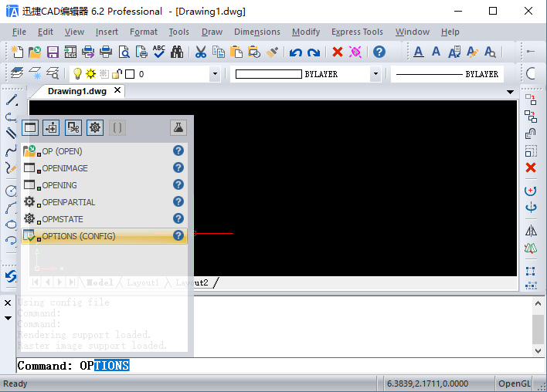This screenshot has height=392, width=547.
Task: Toggle layer on/off lightbulb icon
Action: (x=77, y=74)
